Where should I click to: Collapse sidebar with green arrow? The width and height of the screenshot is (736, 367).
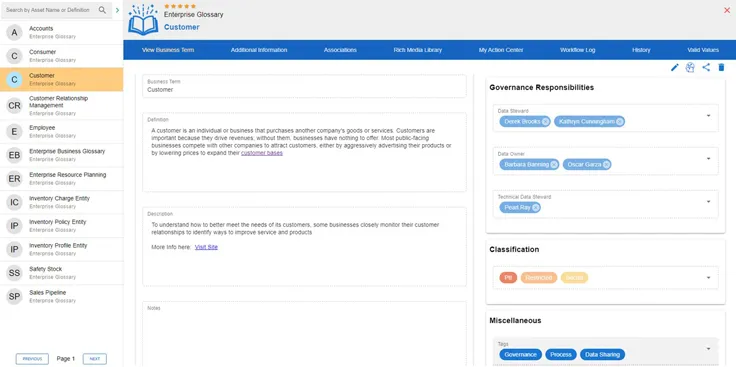(117, 10)
